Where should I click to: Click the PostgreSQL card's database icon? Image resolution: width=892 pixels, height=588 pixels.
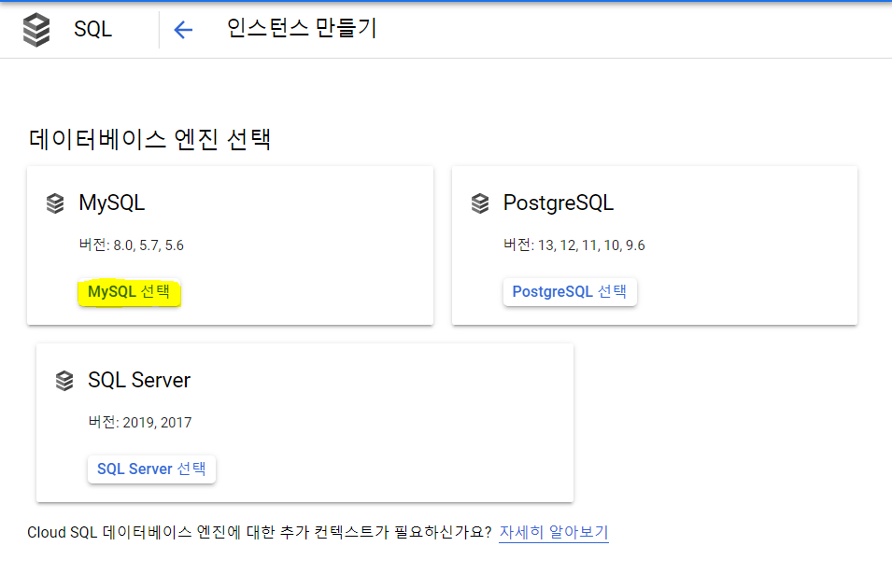point(480,203)
